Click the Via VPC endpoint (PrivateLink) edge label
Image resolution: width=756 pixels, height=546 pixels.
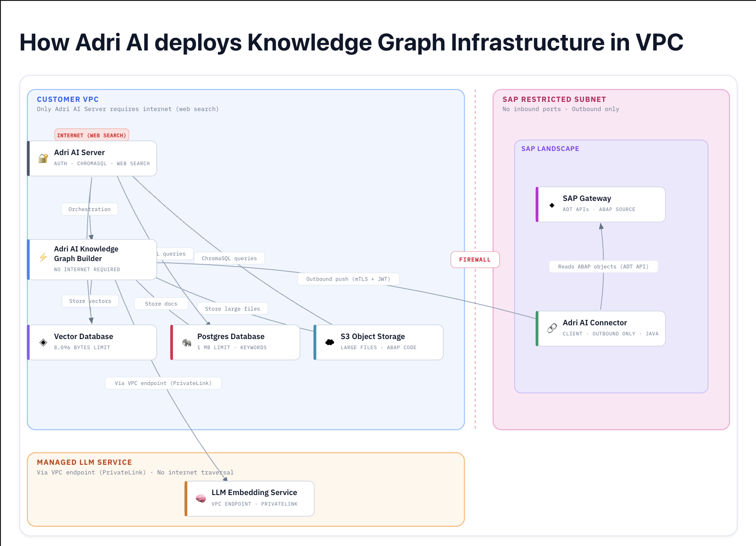tap(163, 383)
